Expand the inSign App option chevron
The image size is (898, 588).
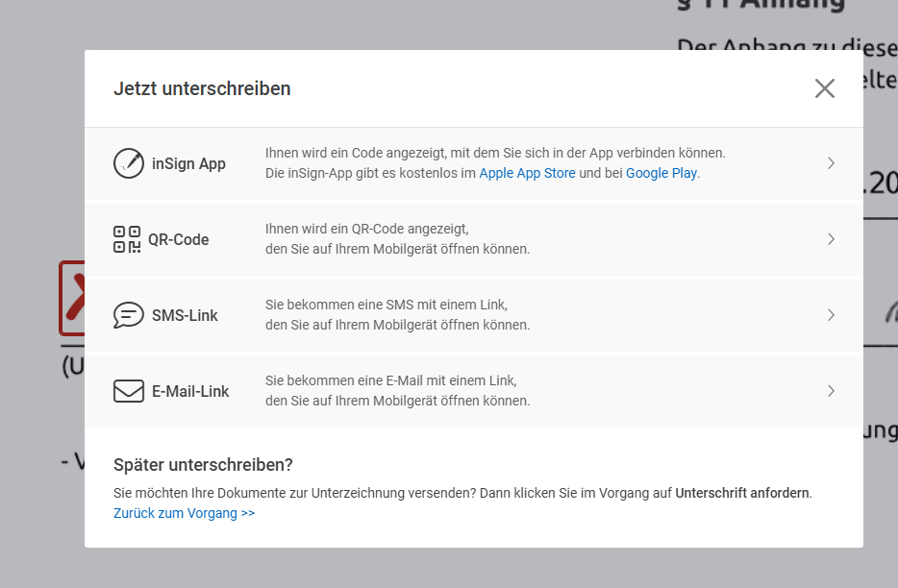click(831, 163)
